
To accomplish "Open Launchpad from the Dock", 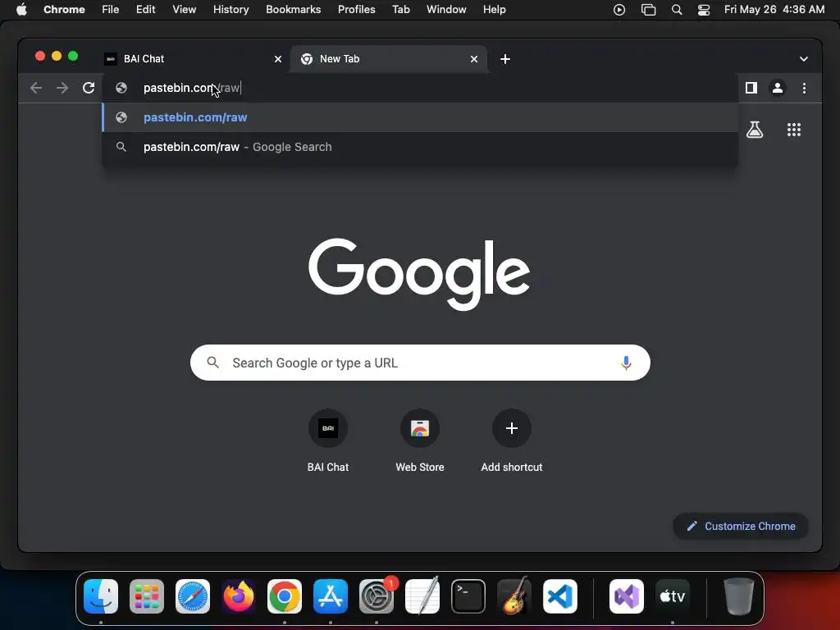I will [x=147, y=596].
